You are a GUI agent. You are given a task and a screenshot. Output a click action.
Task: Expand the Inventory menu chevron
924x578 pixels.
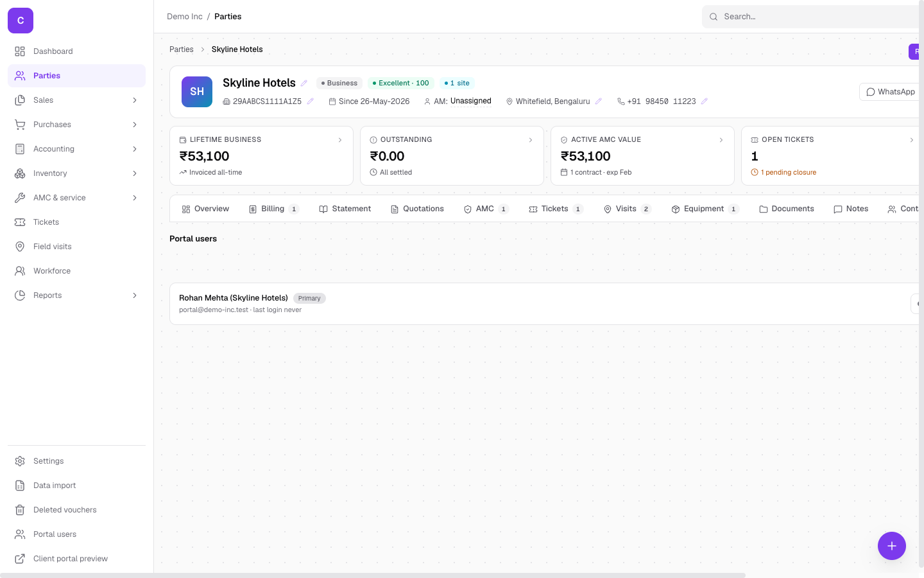click(135, 173)
